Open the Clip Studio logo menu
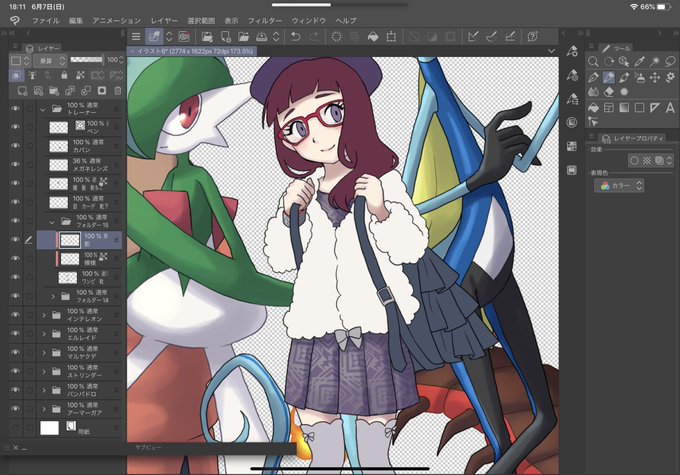Image resolution: width=680 pixels, height=475 pixels. 15,20
